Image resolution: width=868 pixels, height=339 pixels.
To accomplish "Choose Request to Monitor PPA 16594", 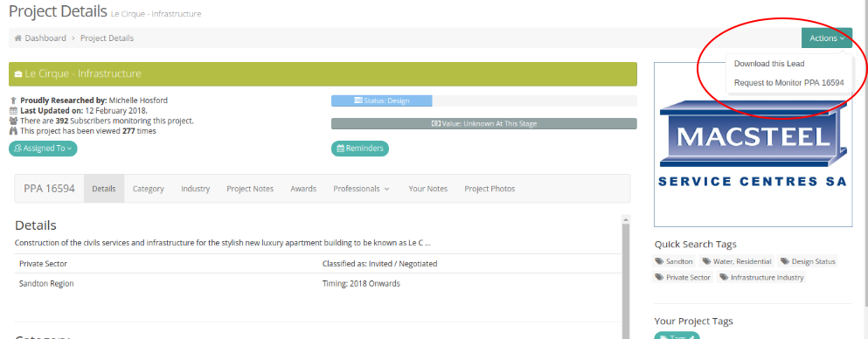I will click(x=788, y=83).
